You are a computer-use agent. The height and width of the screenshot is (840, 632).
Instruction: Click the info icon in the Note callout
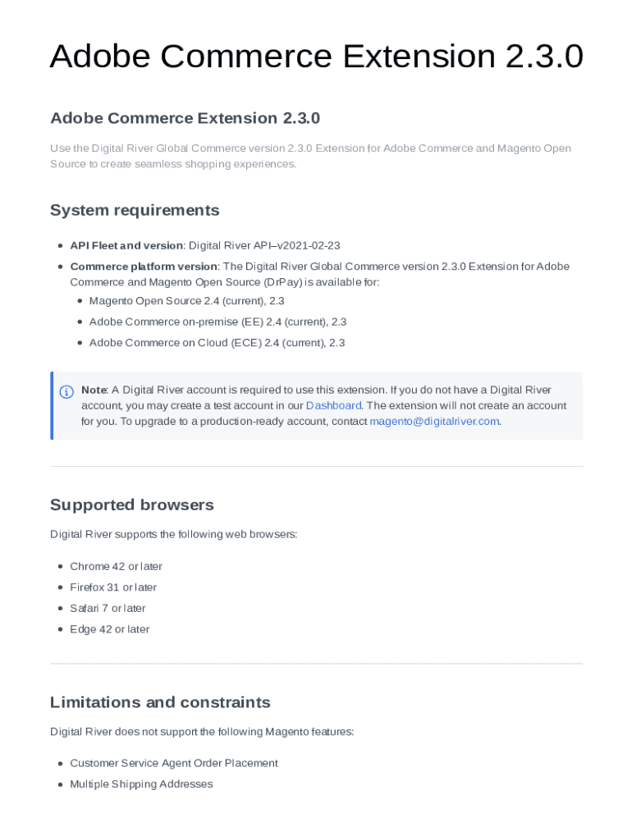pyautogui.click(x=67, y=391)
